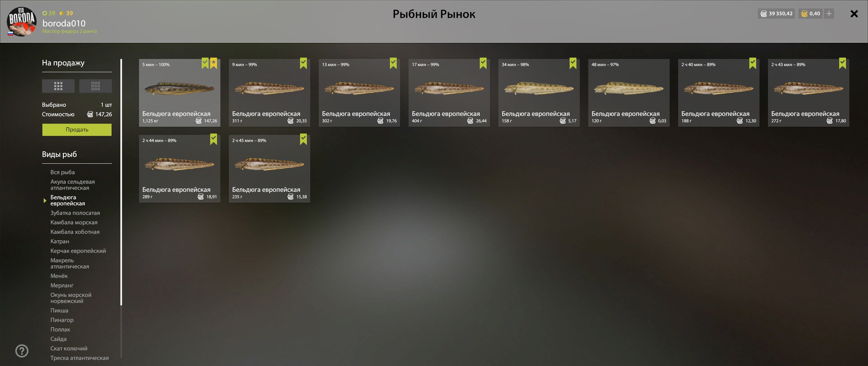Viewport: 868px width, 366px height.
Task: Switch to the small grid view icon
Action: click(96, 86)
